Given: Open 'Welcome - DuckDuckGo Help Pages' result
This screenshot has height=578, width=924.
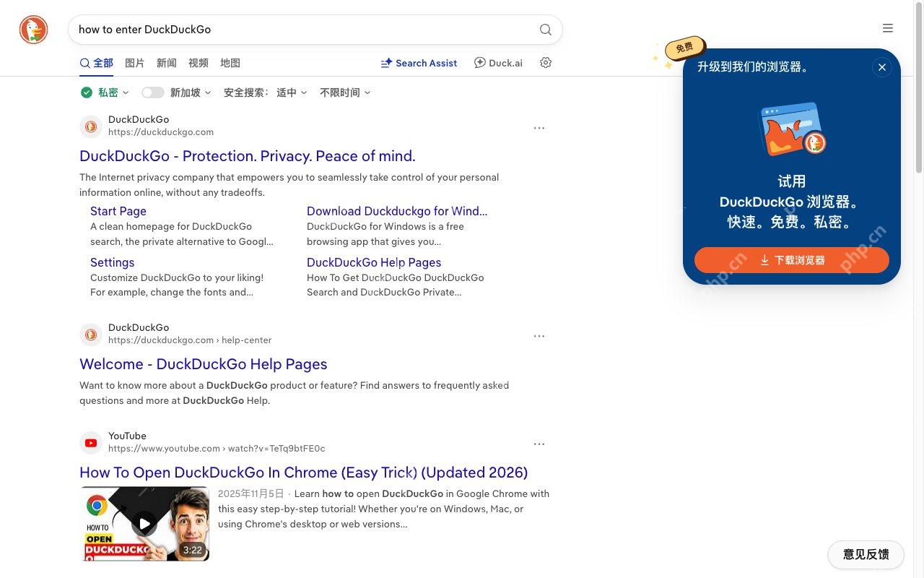Looking at the screenshot, I should click(204, 364).
